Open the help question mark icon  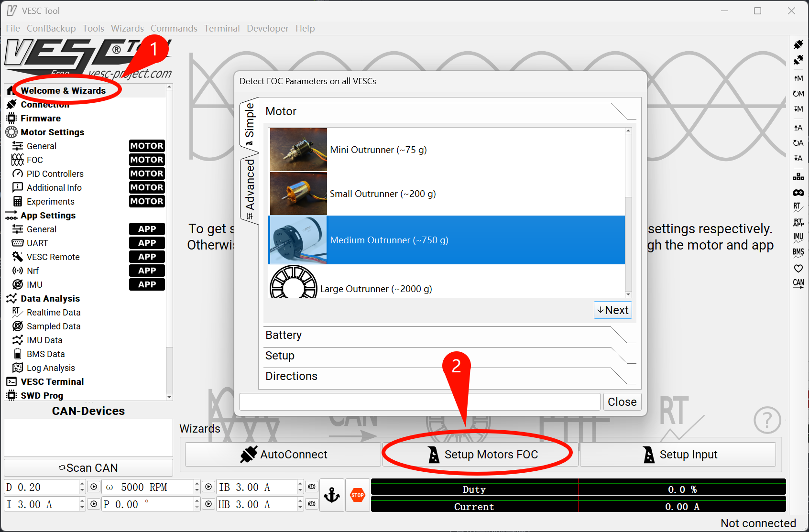tap(767, 420)
